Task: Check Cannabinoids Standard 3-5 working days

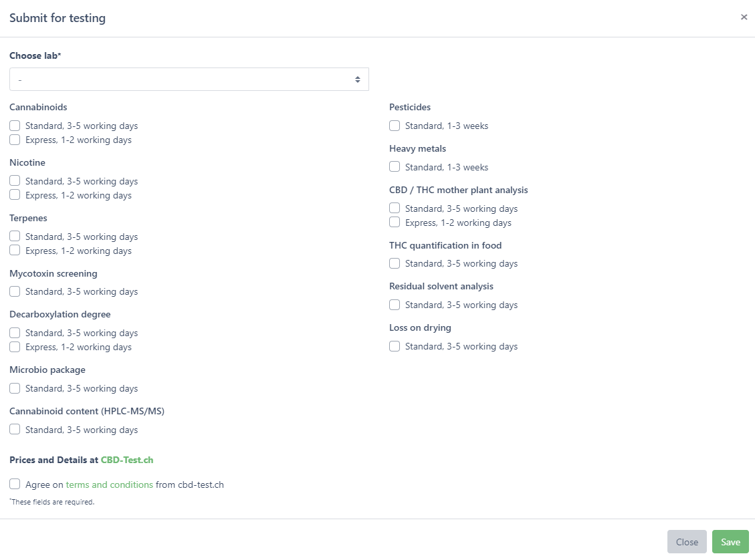Action: coord(15,126)
